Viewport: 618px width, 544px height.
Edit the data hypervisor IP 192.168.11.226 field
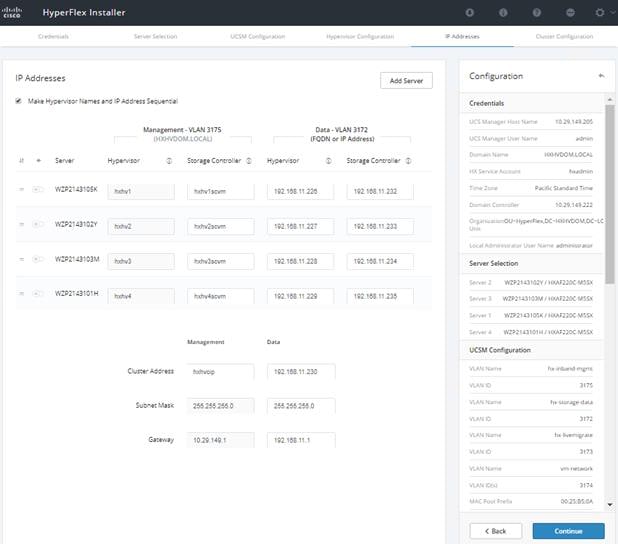point(300,191)
